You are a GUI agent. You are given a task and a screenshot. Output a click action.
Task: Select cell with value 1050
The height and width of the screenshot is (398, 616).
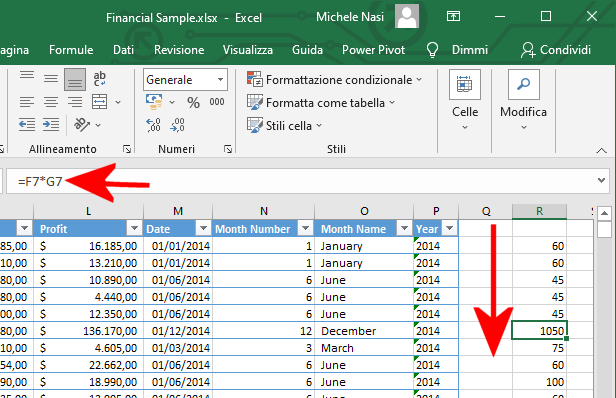539,331
